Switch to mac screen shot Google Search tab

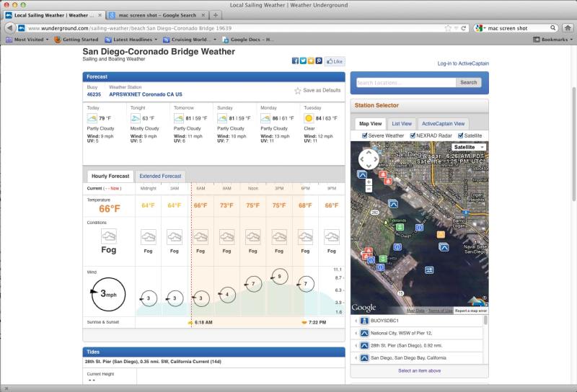coord(157,15)
